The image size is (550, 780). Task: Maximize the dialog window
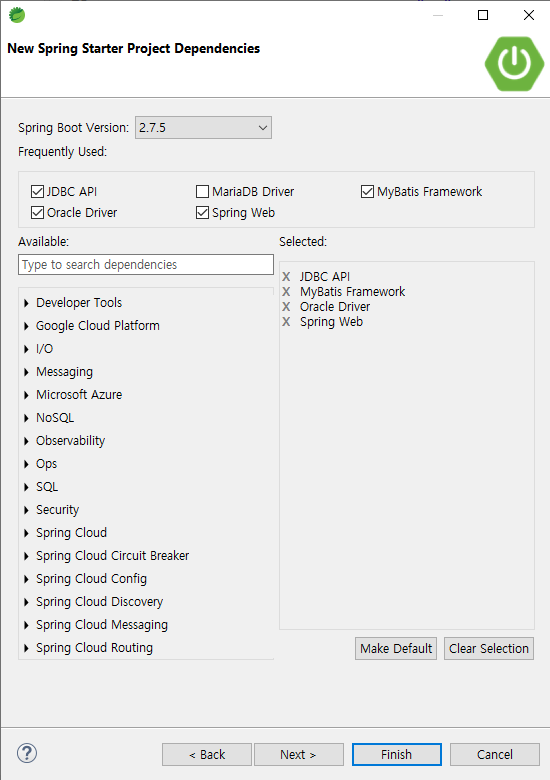coord(483,15)
